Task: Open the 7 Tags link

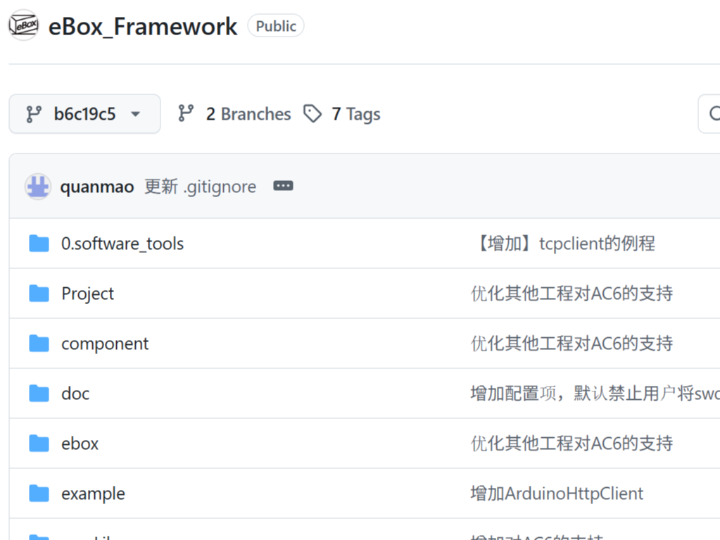Action: pos(342,114)
